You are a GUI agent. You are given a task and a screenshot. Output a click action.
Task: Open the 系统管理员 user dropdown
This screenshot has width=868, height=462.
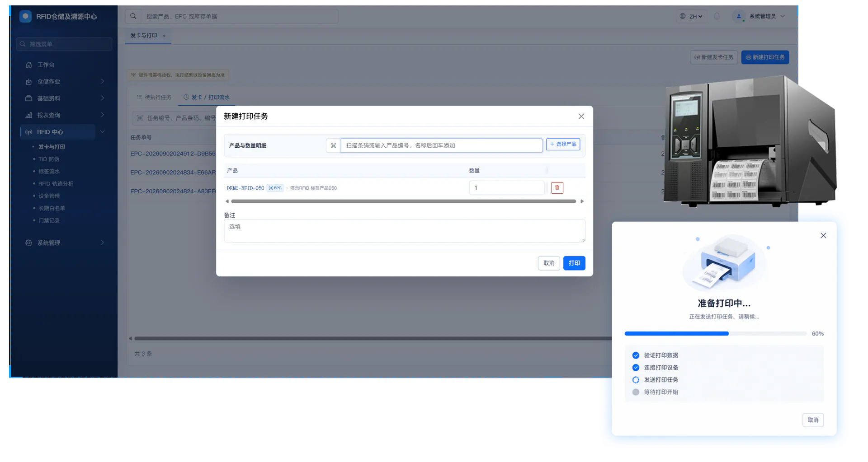click(x=759, y=16)
